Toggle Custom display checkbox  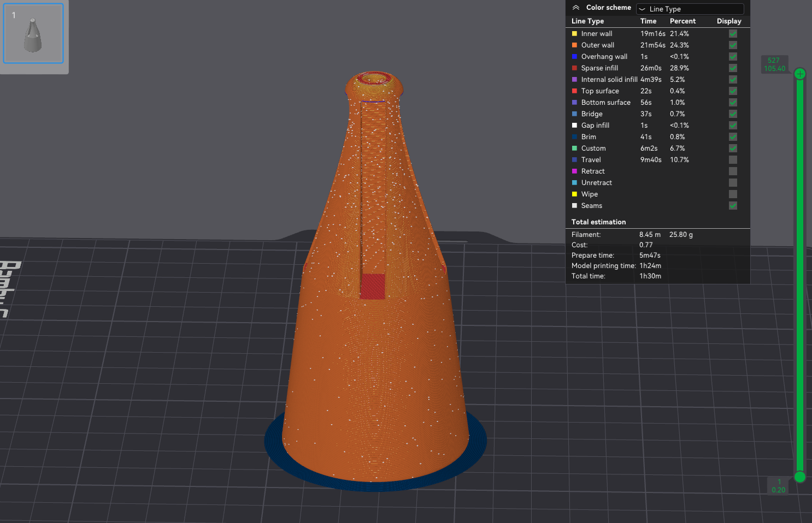coord(733,148)
